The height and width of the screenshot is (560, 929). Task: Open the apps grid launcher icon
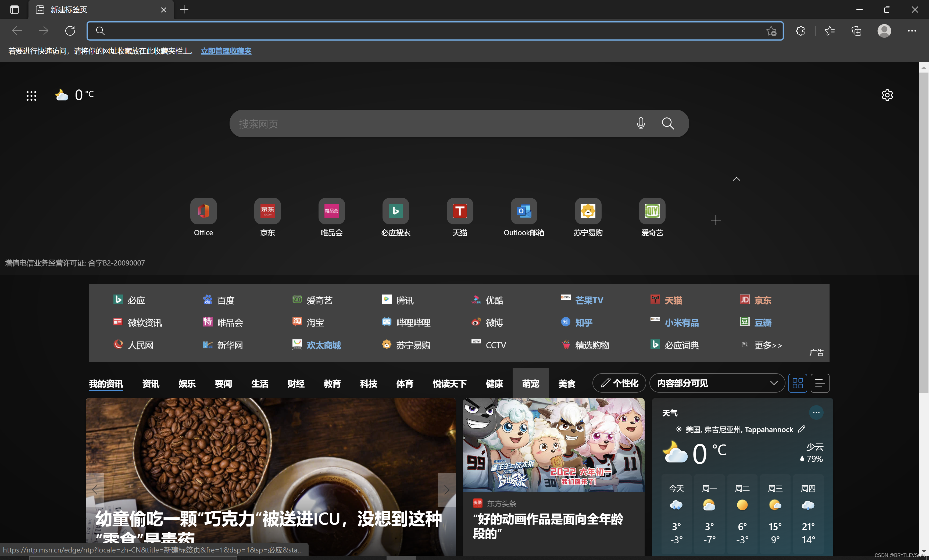(x=31, y=96)
